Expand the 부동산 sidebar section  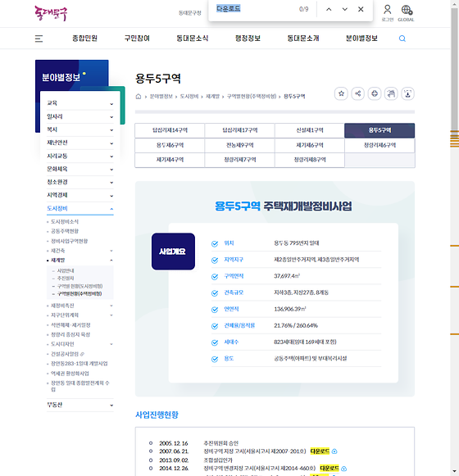pyautogui.click(x=80, y=405)
